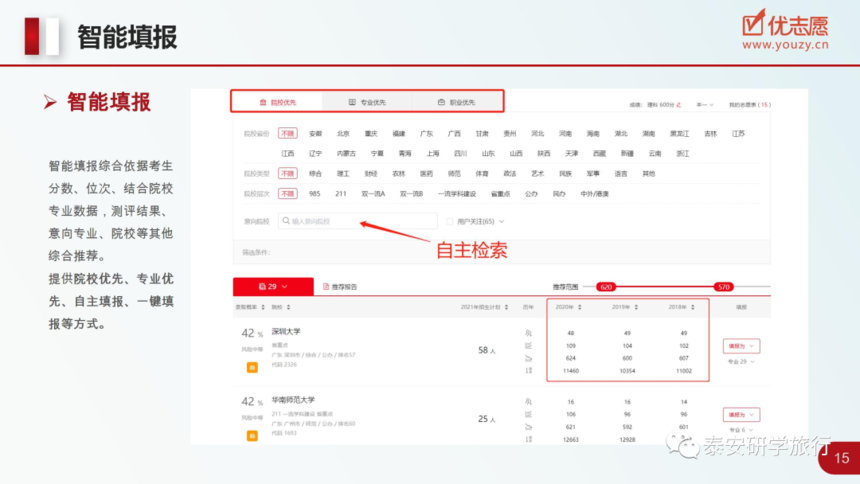Filter school level by 985

point(315,194)
